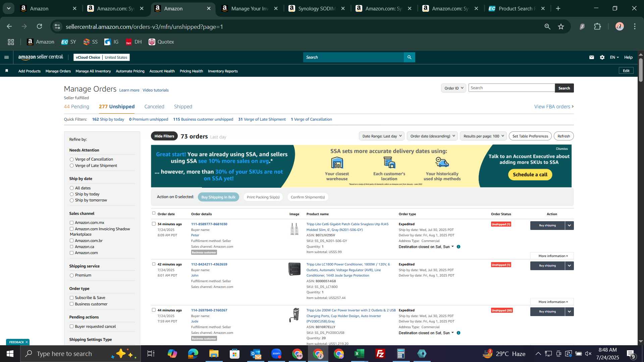Close the FEEDBACK widget

pyautogui.click(x=26, y=342)
